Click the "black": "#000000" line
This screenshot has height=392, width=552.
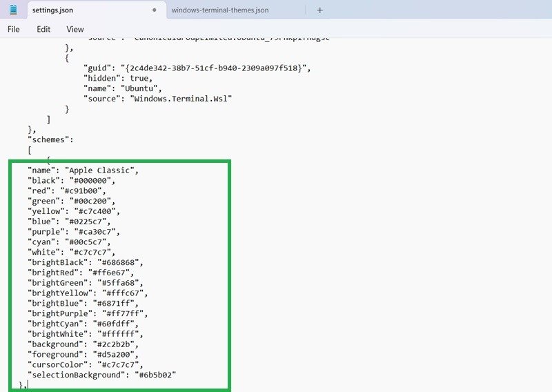tap(72, 181)
